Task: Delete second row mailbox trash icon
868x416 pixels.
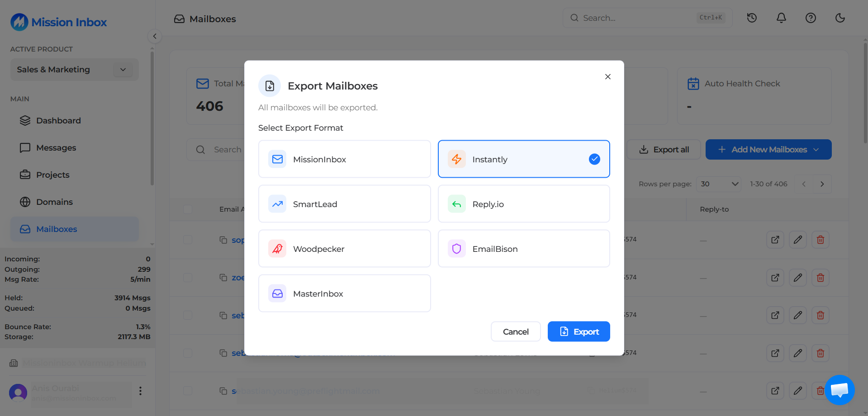Action: point(821,278)
